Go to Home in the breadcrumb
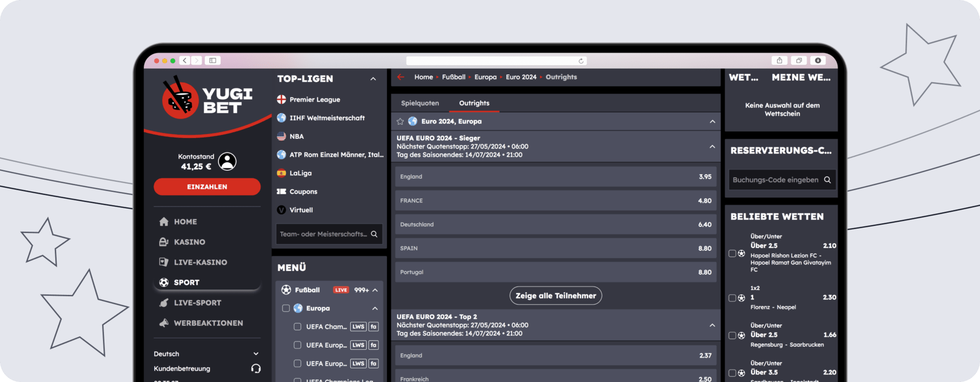 (x=424, y=77)
